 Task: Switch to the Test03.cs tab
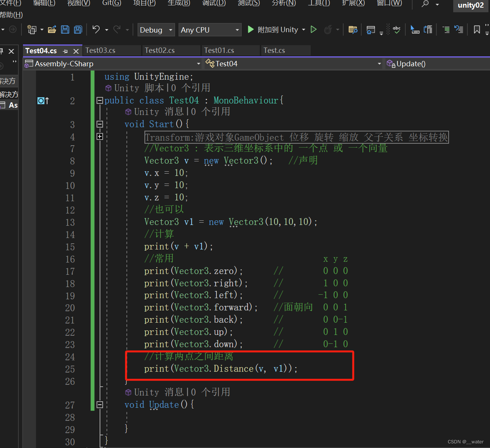100,50
